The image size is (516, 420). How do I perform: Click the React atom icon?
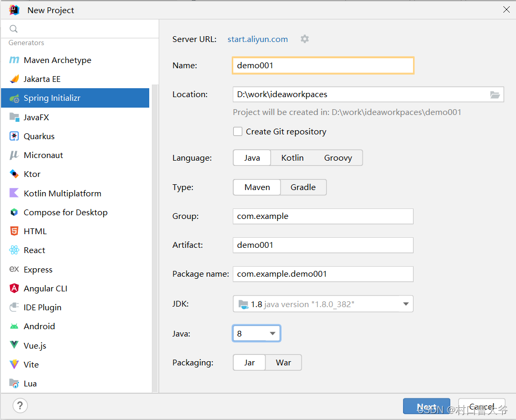point(14,250)
